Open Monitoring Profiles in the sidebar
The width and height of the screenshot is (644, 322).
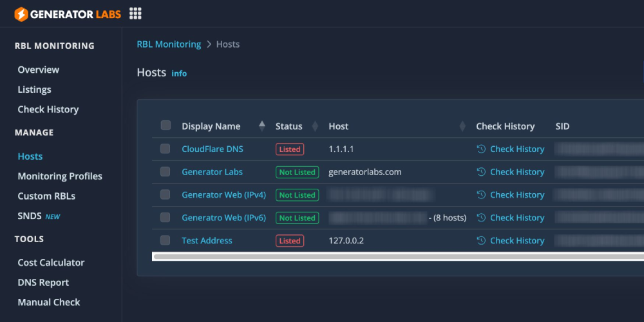(x=60, y=176)
